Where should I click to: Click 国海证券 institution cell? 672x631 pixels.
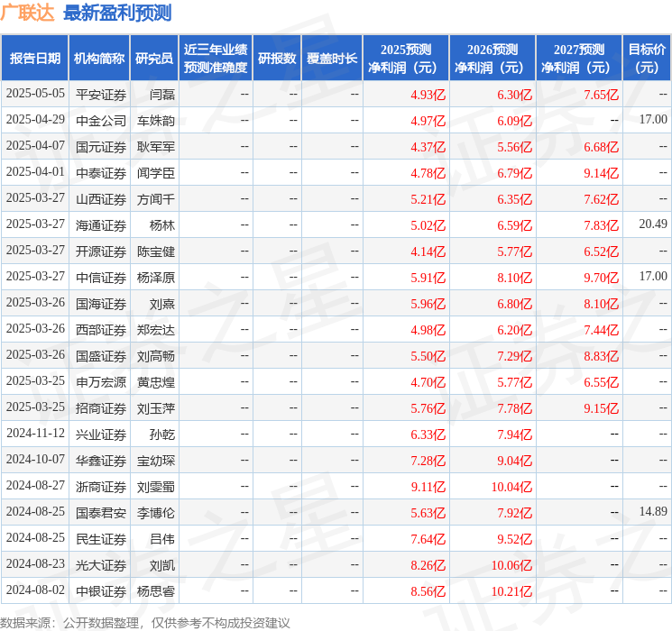click(101, 304)
